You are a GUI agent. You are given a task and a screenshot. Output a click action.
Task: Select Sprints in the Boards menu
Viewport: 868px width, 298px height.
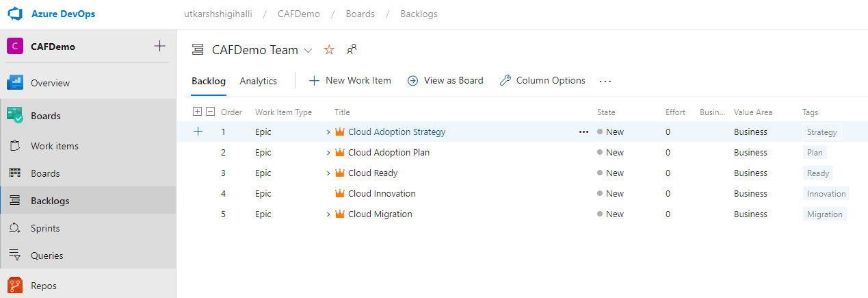pyautogui.click(x=45, y=228)
